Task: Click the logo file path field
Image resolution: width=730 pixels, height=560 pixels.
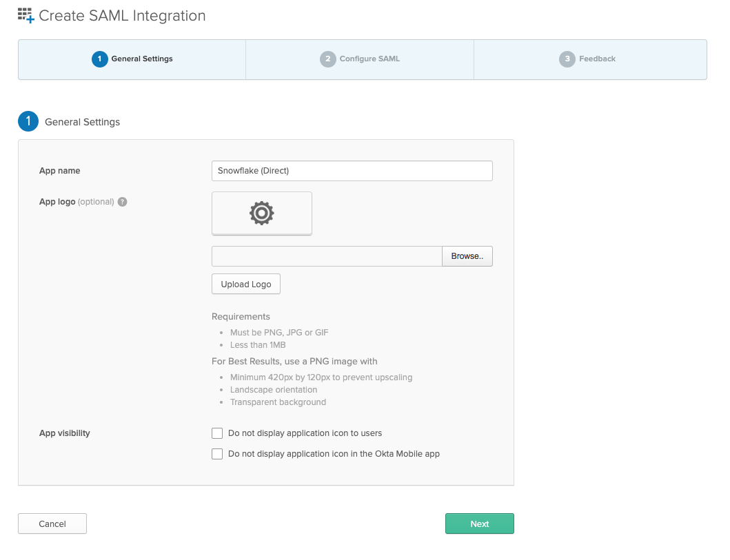Action: [327, 256]
